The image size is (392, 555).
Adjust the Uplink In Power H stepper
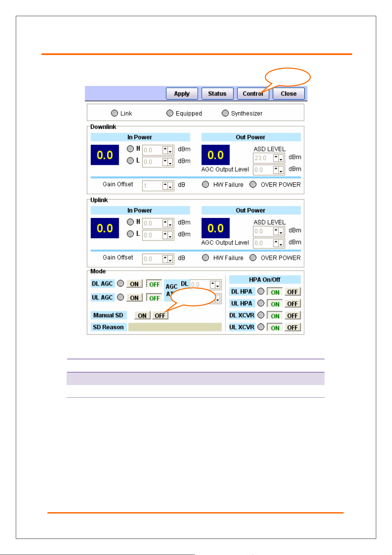pyautogui.click(x=168, y=223)
